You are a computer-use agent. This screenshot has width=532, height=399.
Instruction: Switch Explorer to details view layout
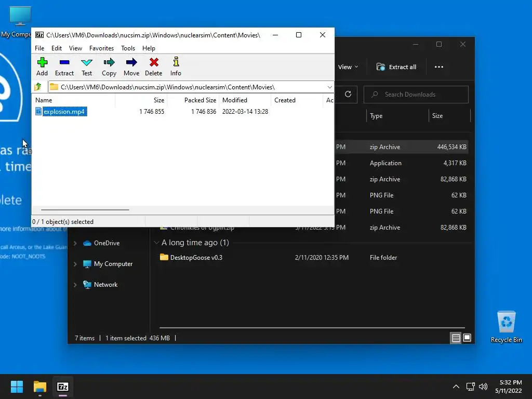click(x=456, y=338)
